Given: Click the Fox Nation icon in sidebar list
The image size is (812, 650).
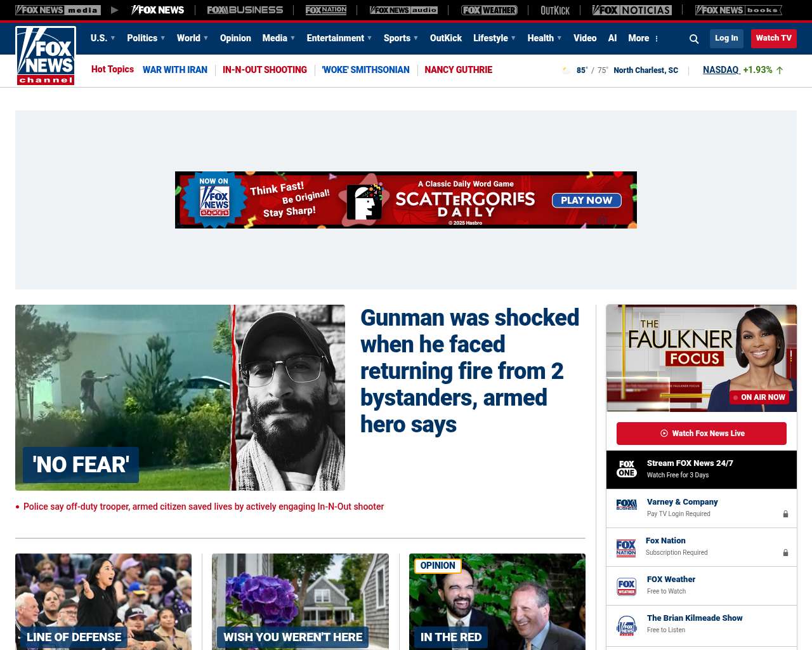Looking at the screenshot, I should [626, 547].
